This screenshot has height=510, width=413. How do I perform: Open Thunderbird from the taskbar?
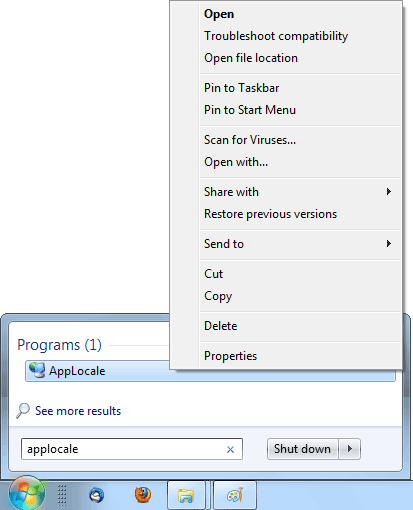pyautogui.click(x=97, y=495)
